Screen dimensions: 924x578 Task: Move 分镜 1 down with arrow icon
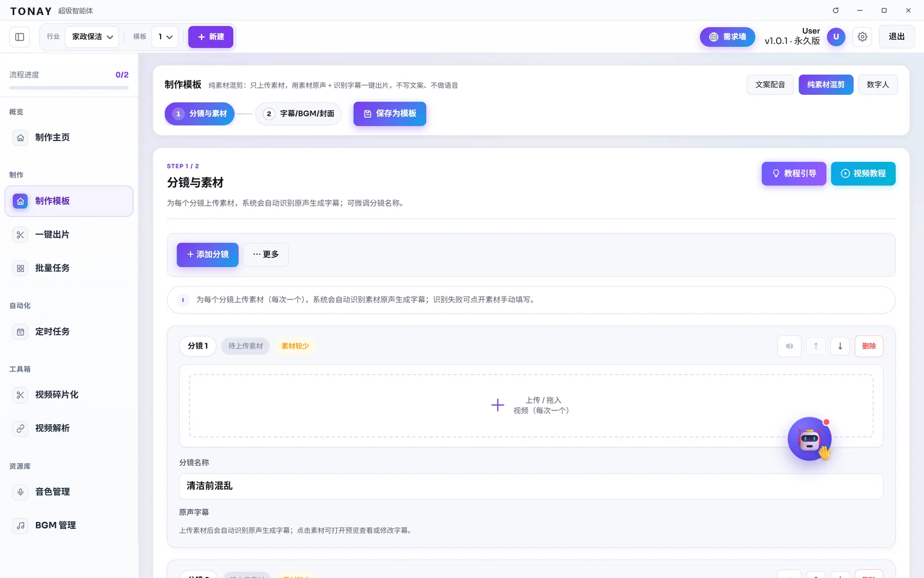coord(840,346)
